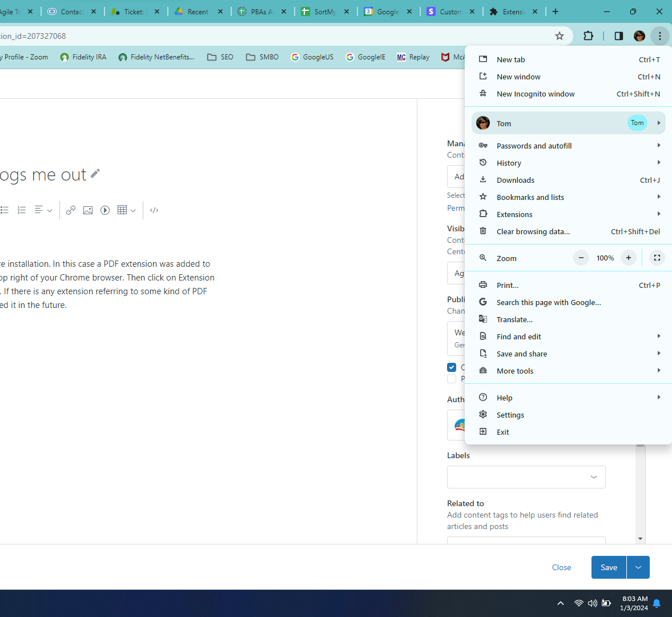
Task: Bookmark this page with the star icon
Action: click(560, 36)
